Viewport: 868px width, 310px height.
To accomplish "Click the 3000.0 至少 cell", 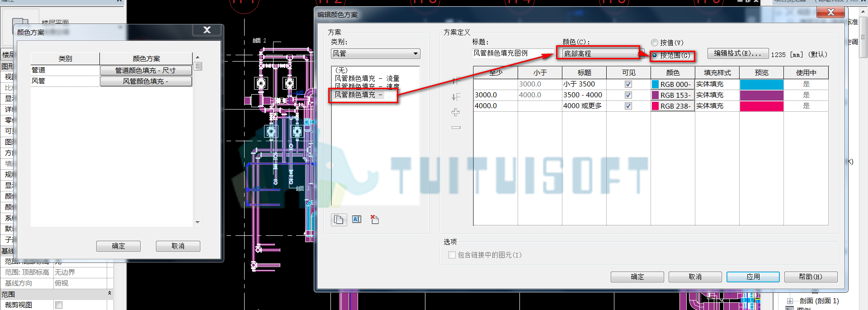I will 495,95.
